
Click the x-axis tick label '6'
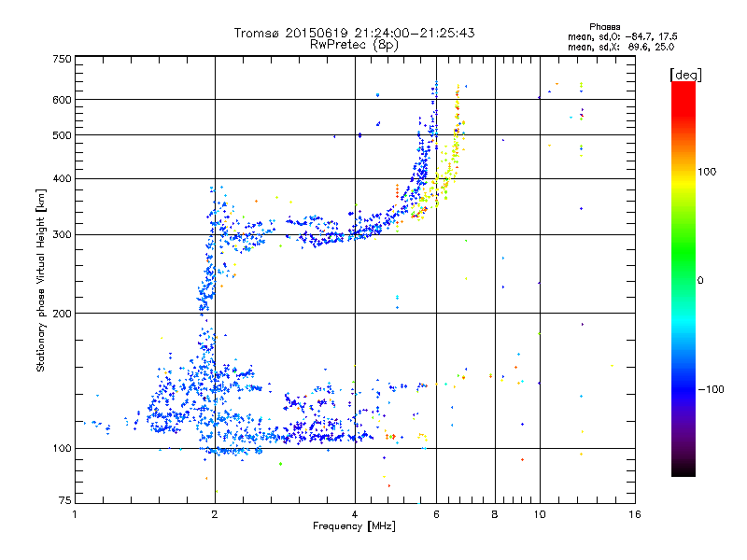click(436, 514)
